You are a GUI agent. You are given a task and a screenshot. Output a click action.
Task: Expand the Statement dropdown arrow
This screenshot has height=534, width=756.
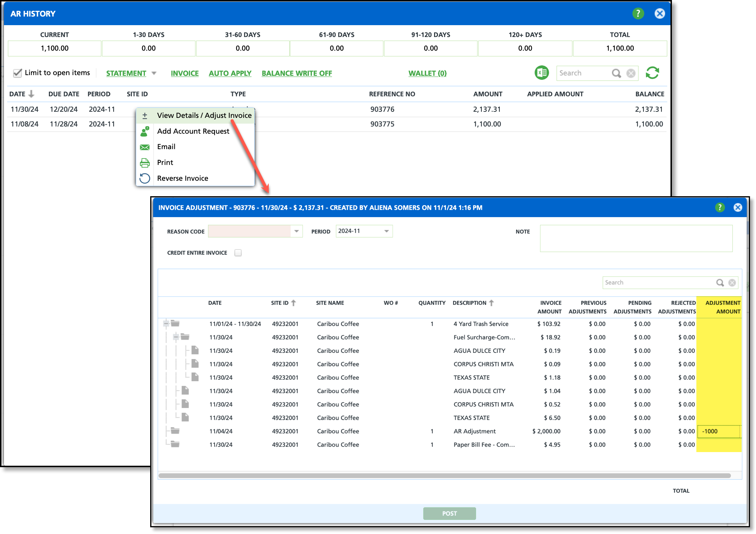(x=154, y=73)
